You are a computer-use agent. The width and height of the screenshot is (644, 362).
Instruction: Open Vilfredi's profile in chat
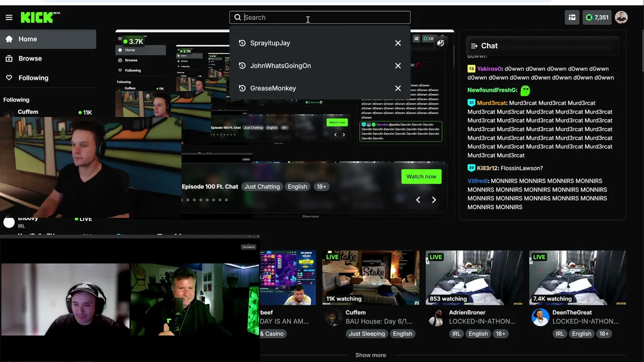point(478,181)
